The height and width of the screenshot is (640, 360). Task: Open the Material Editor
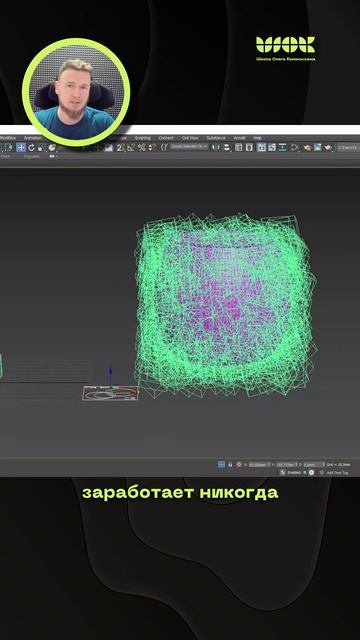[x=294, y=148]
